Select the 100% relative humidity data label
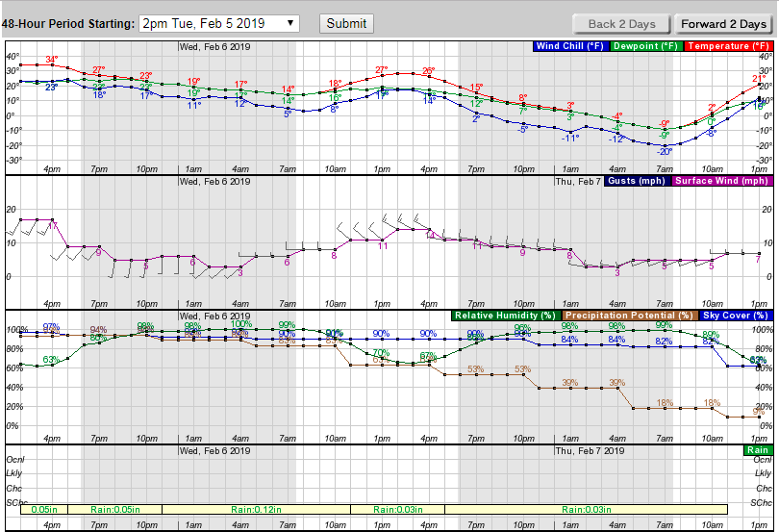Viewport: 779px width, 532px height. 240,324
